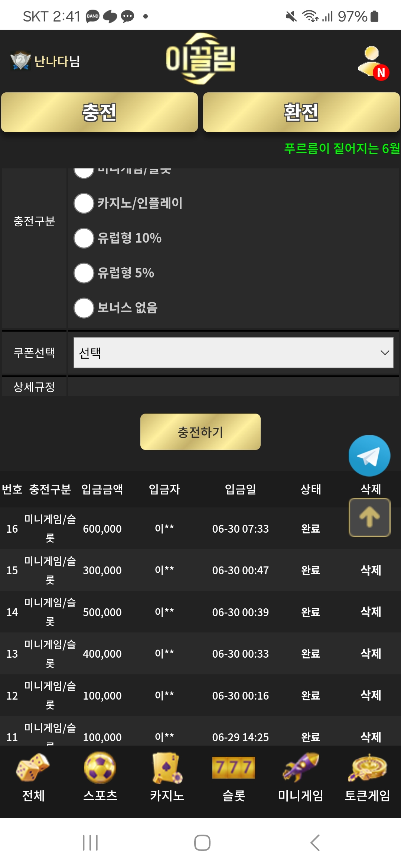Choose the 유럽형 10% bonus option
401x868 pixels.
pyautogui.click(x=84, y=238)
